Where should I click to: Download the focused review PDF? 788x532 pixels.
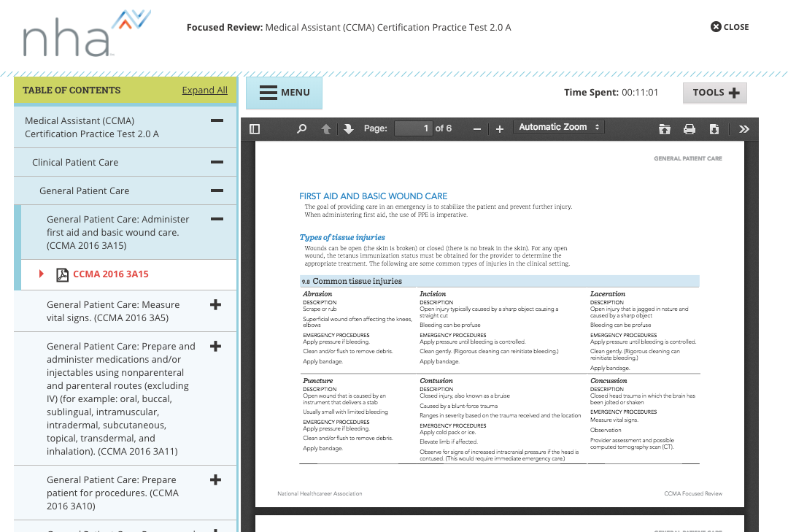714,128
